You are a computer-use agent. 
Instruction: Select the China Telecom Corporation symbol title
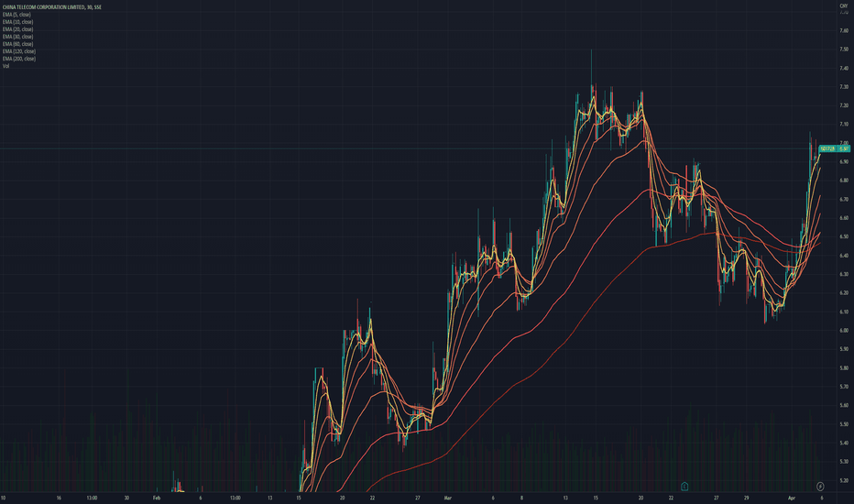(x=51, y=7)
